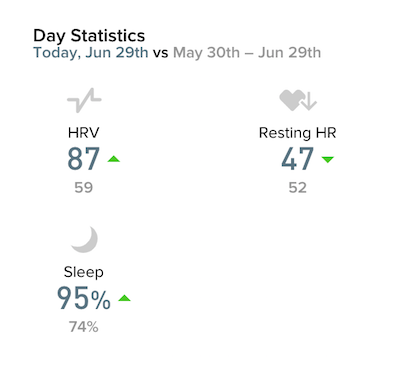The height and width of the screenshot is (368, 400).
Task: Click the Resting HR label
Action: [297, 133]
